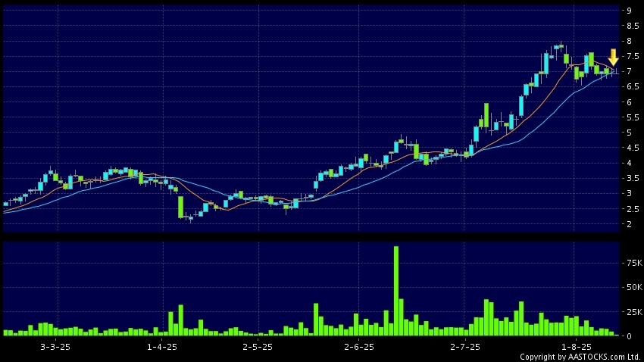The height and width of the screenshot is (362, 644).
Task: Select the price axis label 5
Action: click(x=629, y=133)
